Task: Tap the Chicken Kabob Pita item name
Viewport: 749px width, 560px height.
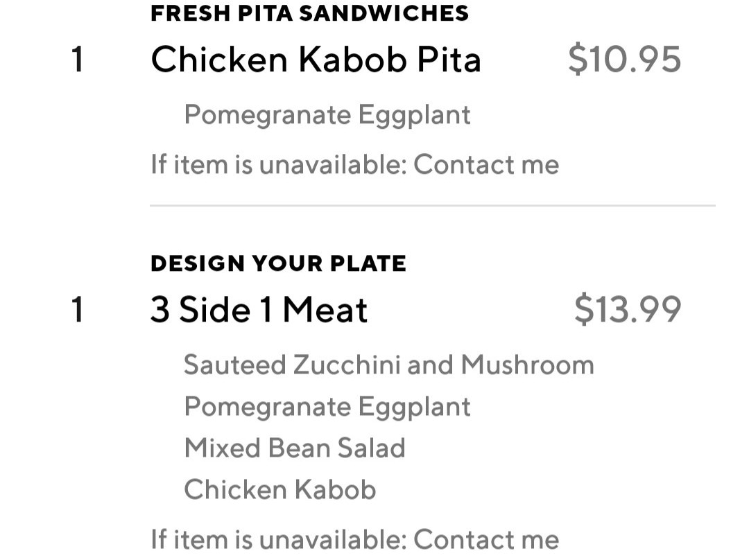Action: [x=316, y=60]
